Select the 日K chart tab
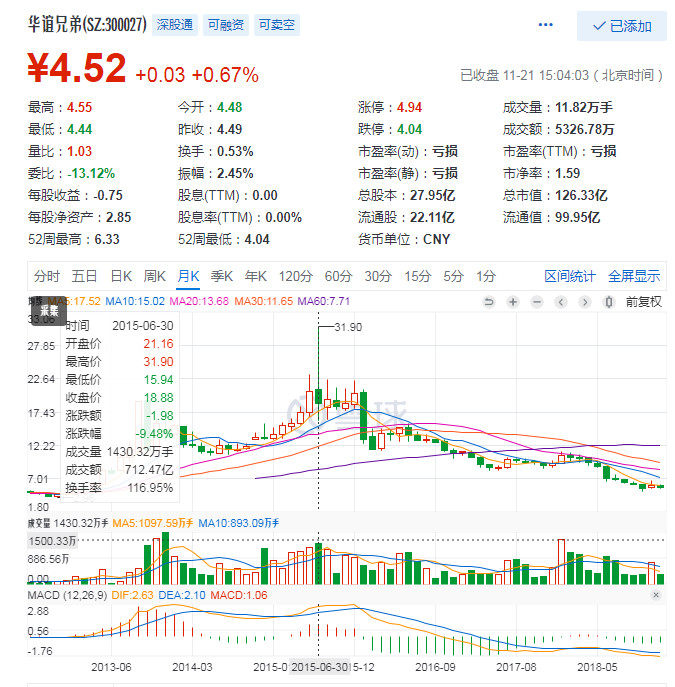This screenshot has height=687, width=675. pyautogui.click(x=120, y=276)
